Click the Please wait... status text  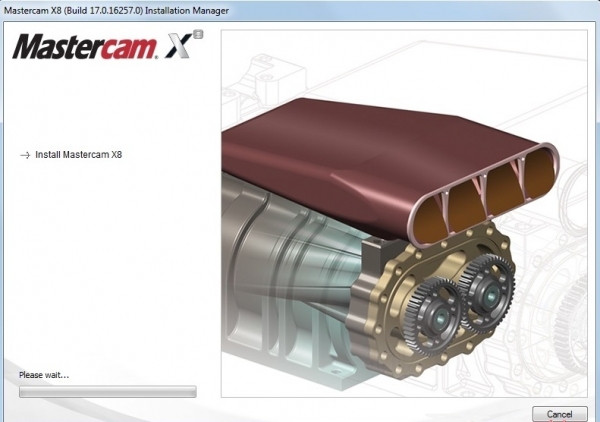coord(44,375)
